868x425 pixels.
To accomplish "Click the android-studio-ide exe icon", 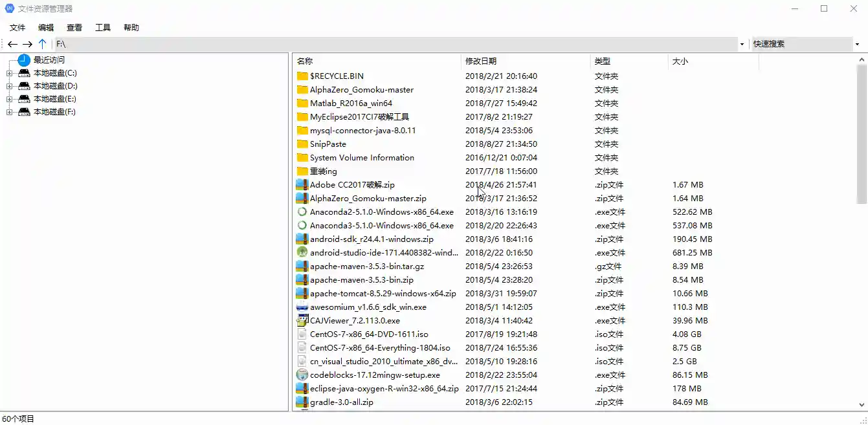I will [x=302, y=253].
